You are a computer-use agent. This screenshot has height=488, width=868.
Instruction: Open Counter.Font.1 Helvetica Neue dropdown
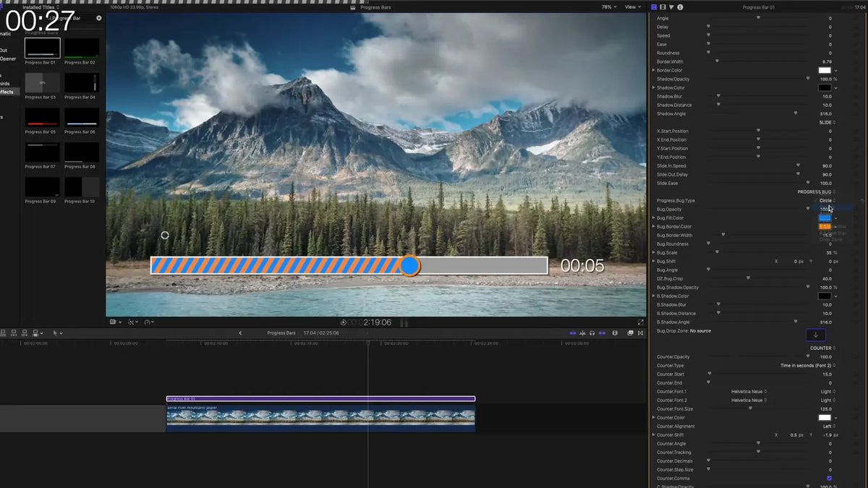(x=749, y=391)
